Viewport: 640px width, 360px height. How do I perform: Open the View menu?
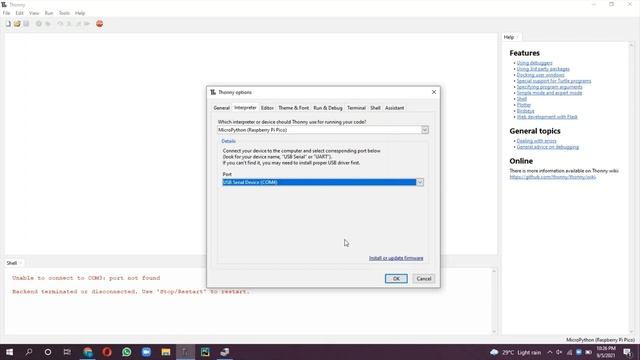click(34, 13)
